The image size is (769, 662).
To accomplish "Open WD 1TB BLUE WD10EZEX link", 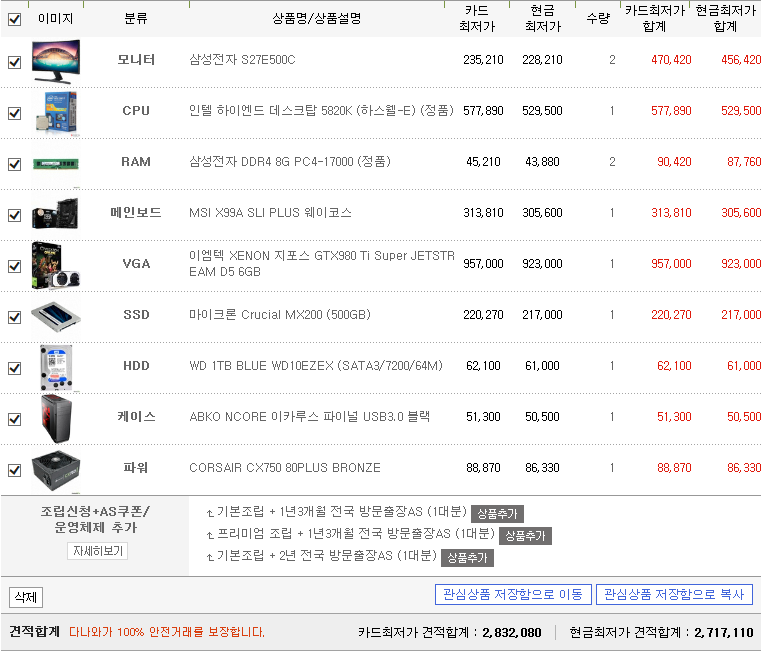I will coord(316,366).
